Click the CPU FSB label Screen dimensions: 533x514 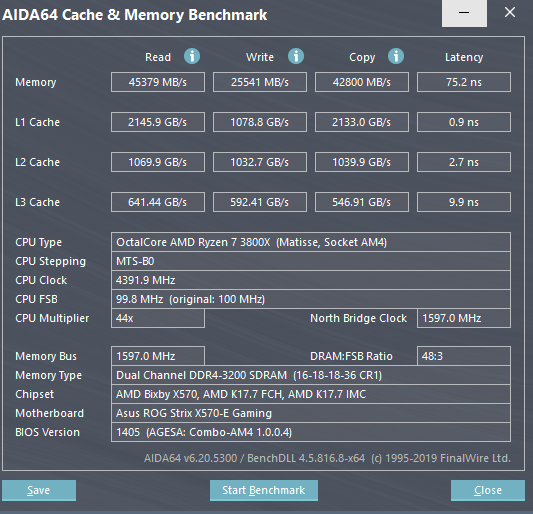tap(36, 299)
